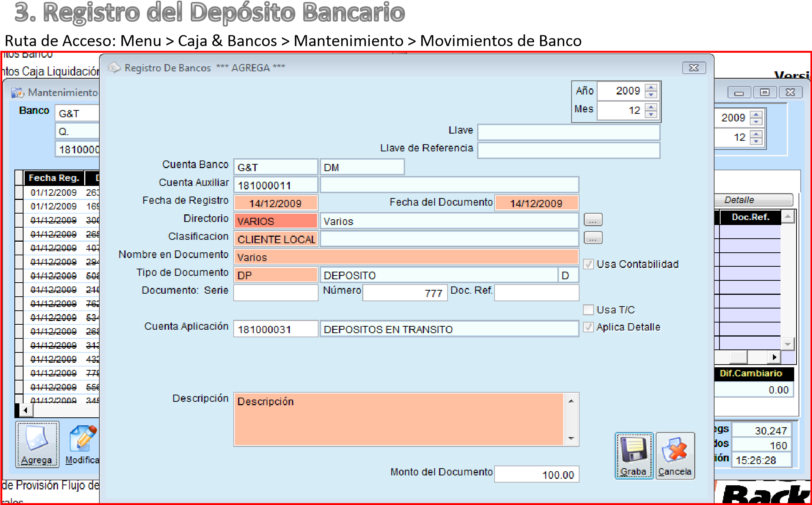Click the Mantenimiento window title icon
Screen dimensions: 812x505
tap(17, 93)
